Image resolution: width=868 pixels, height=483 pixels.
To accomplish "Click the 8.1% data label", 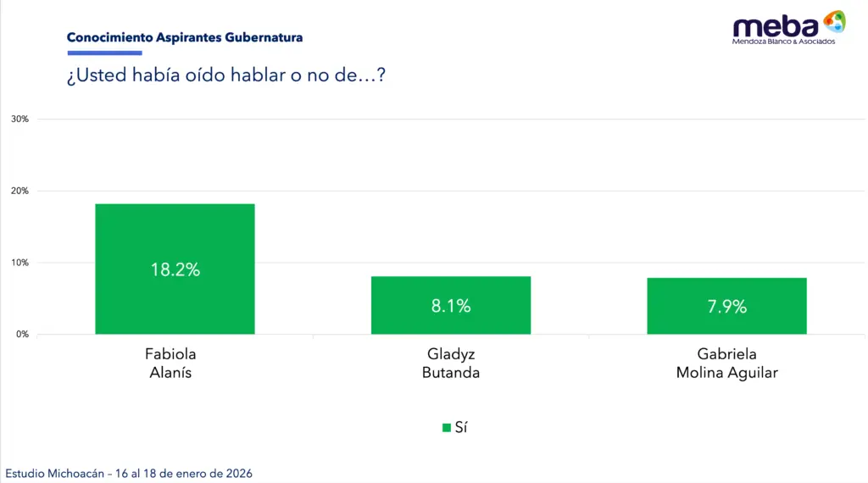I will [x=451, y=306].
